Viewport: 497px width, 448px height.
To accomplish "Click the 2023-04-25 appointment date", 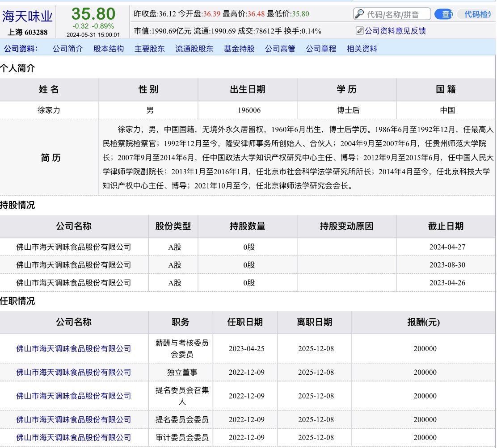I will (x=246, y=348).
